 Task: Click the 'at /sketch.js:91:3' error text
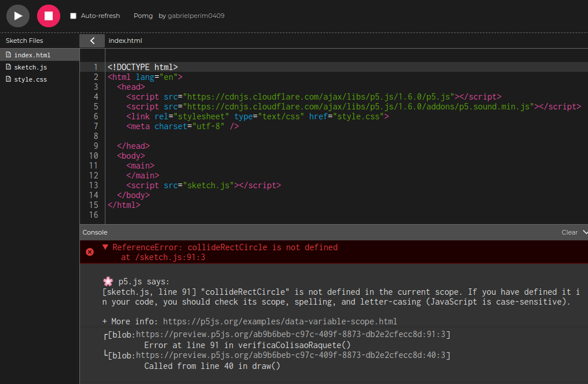163,257
